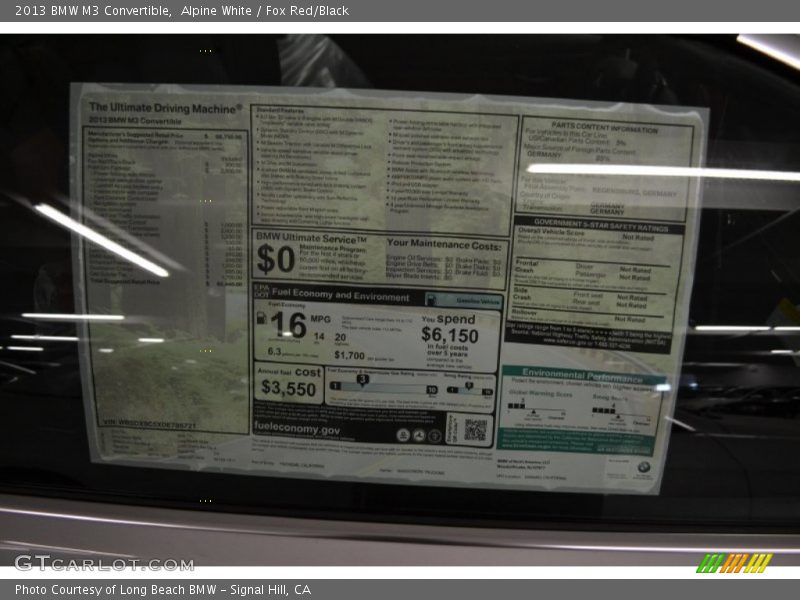800x600 pixels.
Task: Click the 'Fuel Economy and Environment' banner
Action: (340, 294)
